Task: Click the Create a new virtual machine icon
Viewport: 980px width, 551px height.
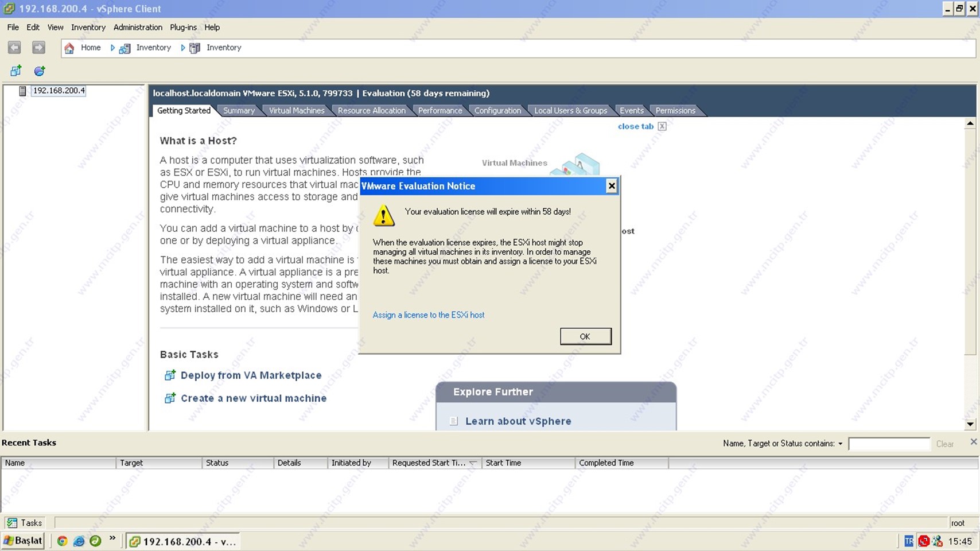Action: pos(170,398)
